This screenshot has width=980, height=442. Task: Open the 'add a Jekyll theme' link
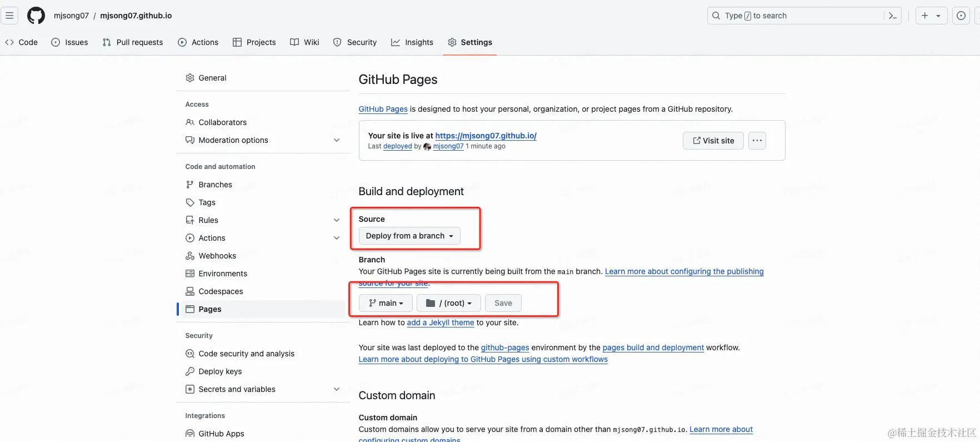pyautogui.click(x=441, y=322)
